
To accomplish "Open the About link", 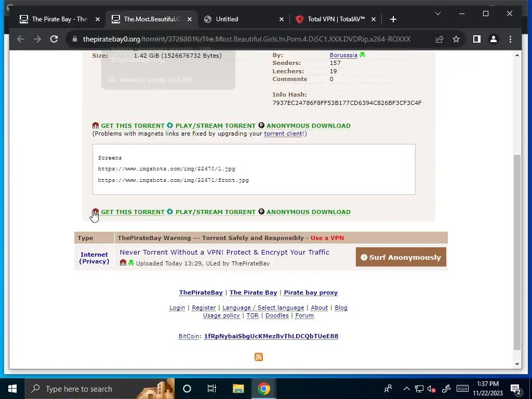I will 320,308.
